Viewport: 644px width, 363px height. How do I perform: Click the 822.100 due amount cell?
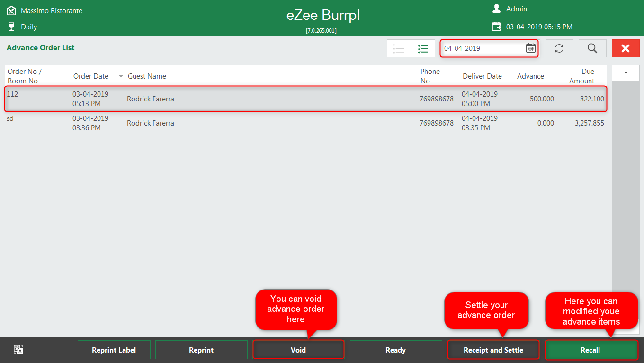tap(592, 99)
